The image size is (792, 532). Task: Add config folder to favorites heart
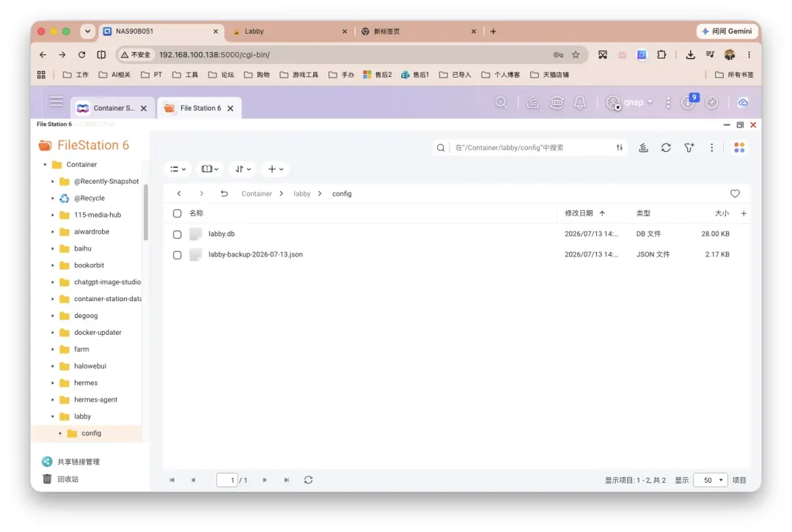(x=734, y=193)
